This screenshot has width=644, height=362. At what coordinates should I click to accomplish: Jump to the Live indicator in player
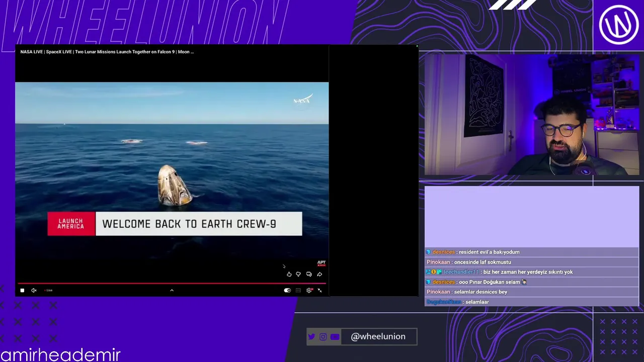[x=48, y=290]
